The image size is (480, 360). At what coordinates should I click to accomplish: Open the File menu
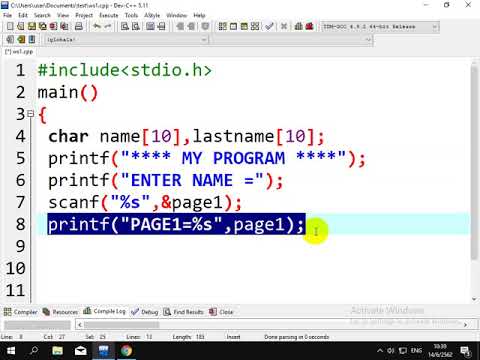7,15
